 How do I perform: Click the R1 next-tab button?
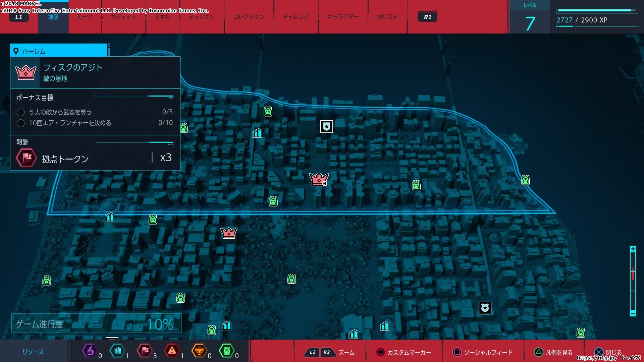tap(427, 17)
